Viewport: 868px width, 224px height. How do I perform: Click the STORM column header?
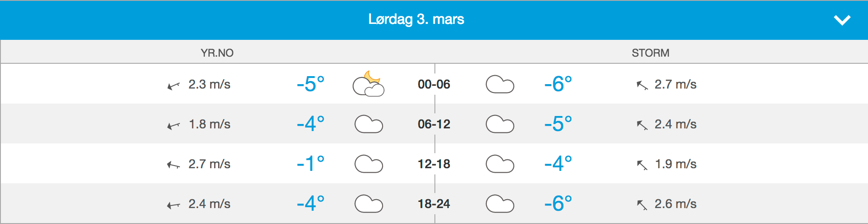point(650,53)
